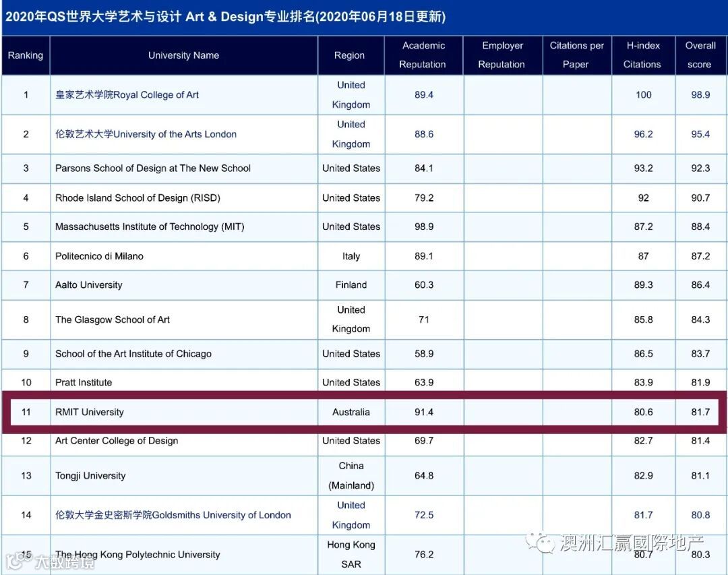Select Art Center College of Design cell
This screenshot has height=575, width=728.
pyautogui.click(x=184, y=441)
